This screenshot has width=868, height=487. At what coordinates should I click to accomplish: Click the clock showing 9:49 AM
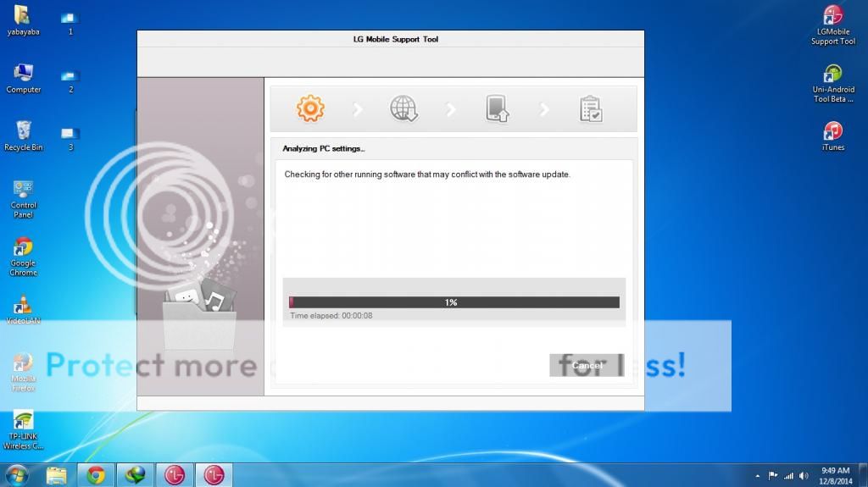click(836, 474)
